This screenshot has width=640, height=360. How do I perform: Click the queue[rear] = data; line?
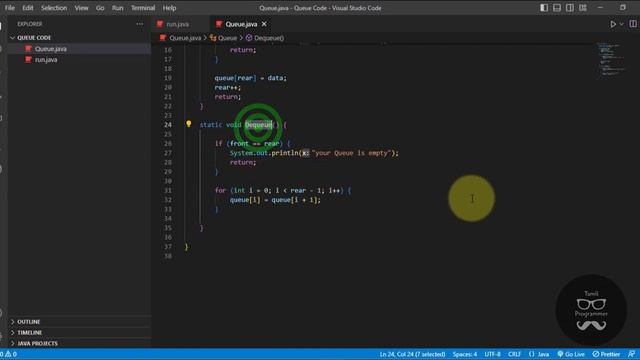pyautogui.click(x=251, y=78)
